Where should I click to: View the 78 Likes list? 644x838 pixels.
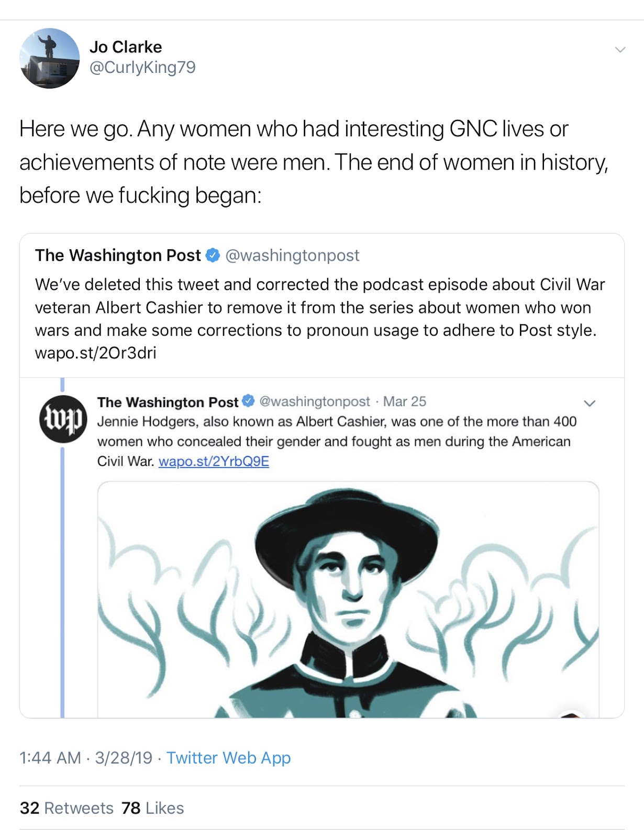tap(152, 808)
